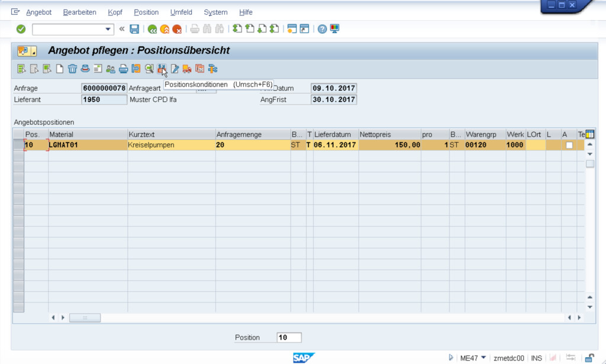This screenshot has width=606, height=364.
Task: Click the Position input field at bottom
Action: [x=289, y=337]
